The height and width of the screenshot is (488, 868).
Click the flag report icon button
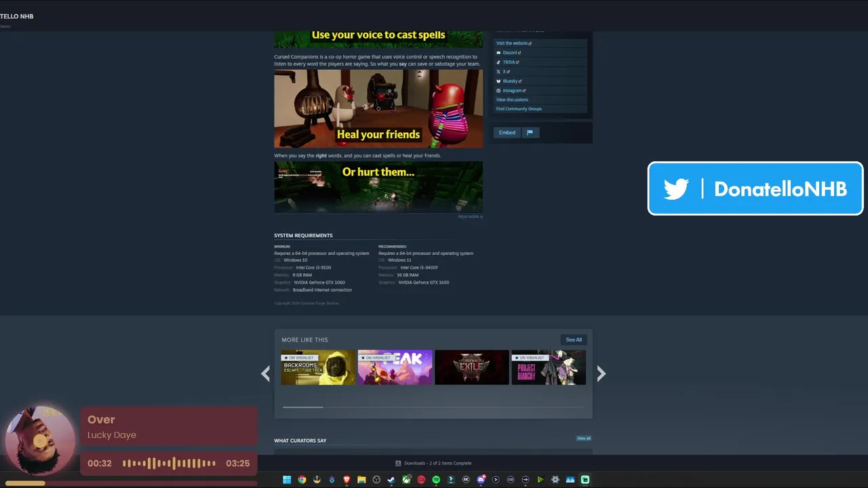[x=530, y=133]
